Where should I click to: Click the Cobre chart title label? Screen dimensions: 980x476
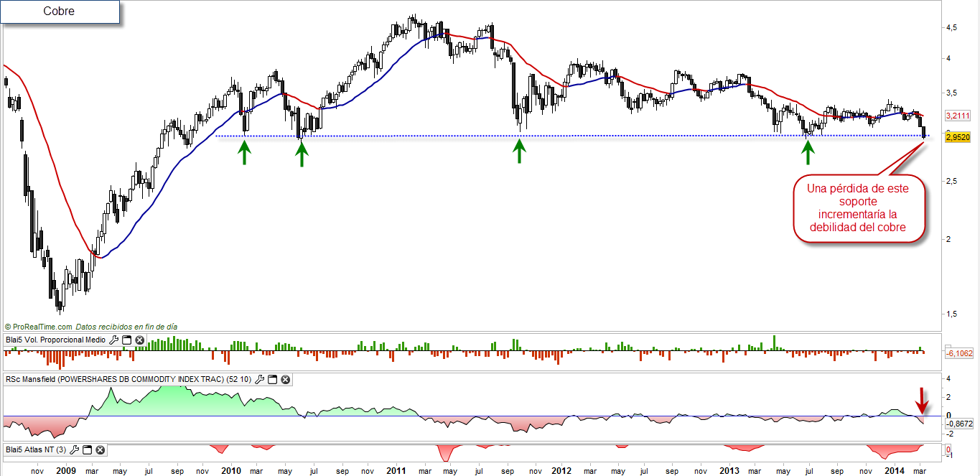[60, 11]
